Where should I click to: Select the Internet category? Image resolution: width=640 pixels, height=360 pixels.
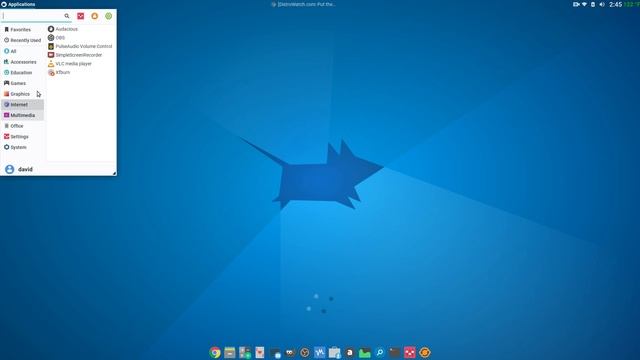[22, 104]
